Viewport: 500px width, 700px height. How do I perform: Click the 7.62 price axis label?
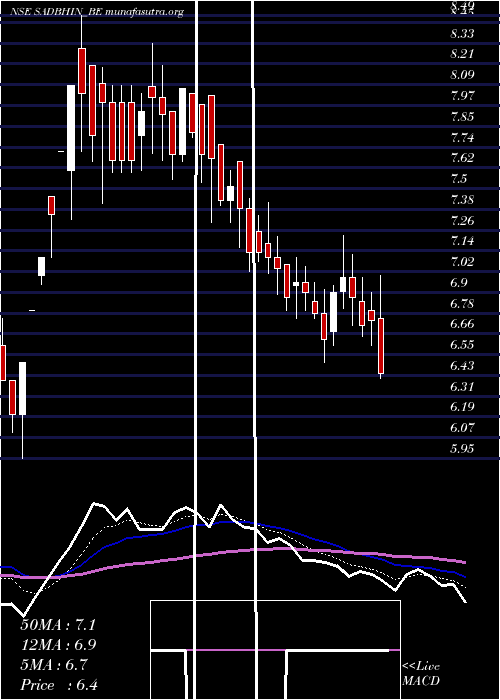[462, 158]
